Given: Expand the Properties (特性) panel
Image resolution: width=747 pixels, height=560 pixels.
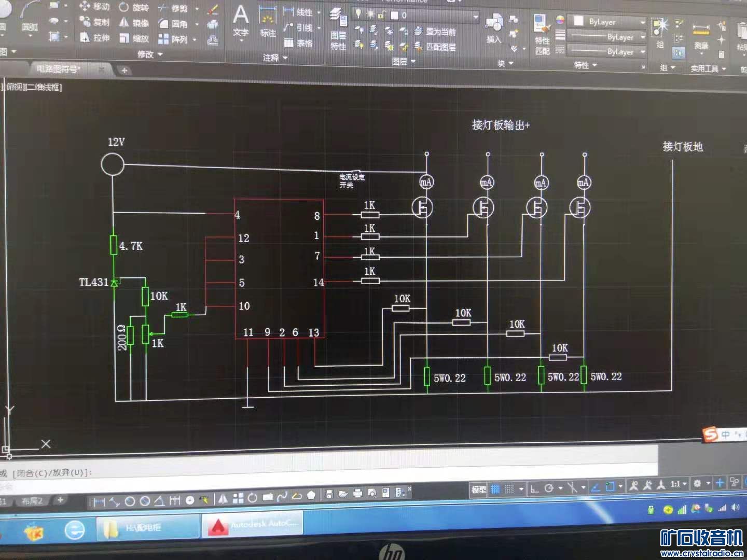Looking at the screenshot, I should pyautogui.click(x=586, y=65).
